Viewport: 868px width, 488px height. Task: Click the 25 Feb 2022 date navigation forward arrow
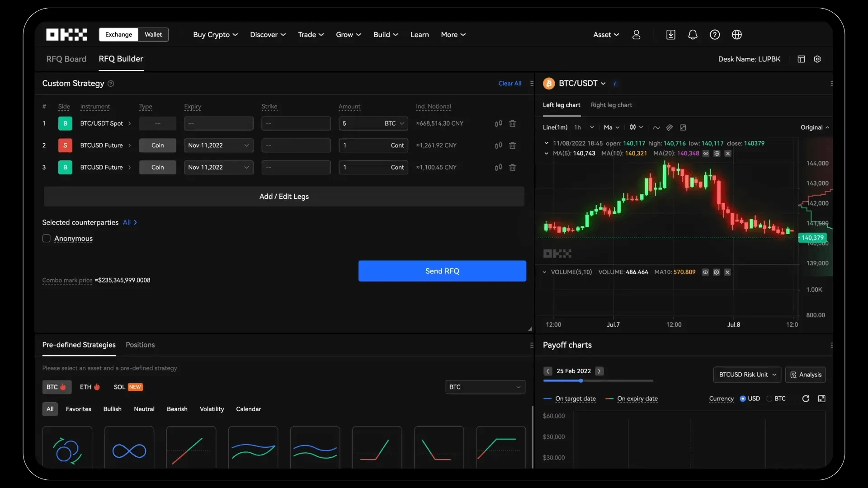click(x=598, y=371)
